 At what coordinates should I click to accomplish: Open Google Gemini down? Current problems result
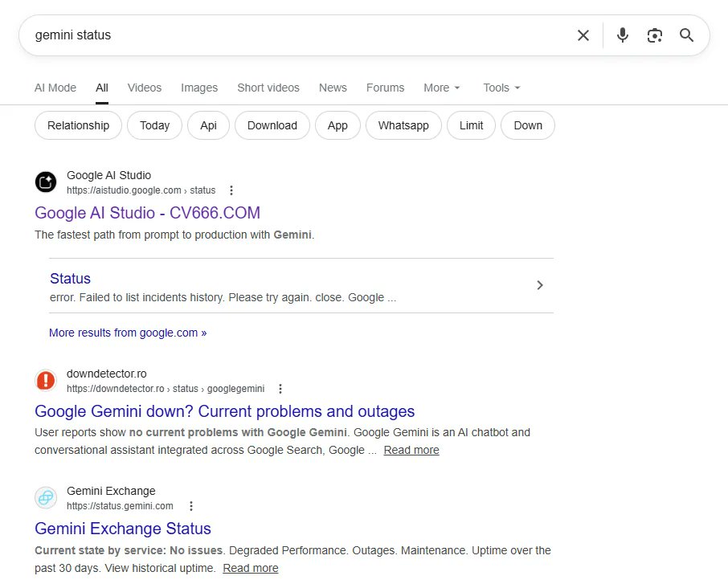click(x=225, y=411)
